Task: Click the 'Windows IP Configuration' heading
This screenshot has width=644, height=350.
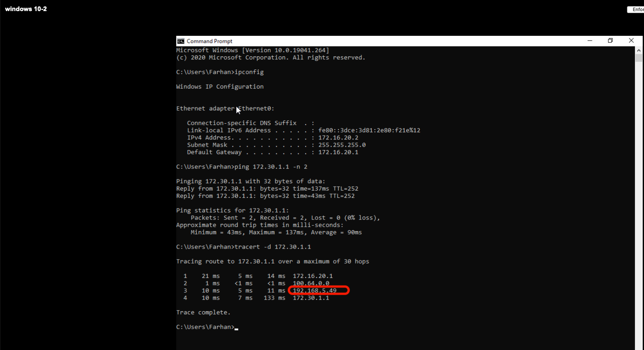Action: coord(220,87)
